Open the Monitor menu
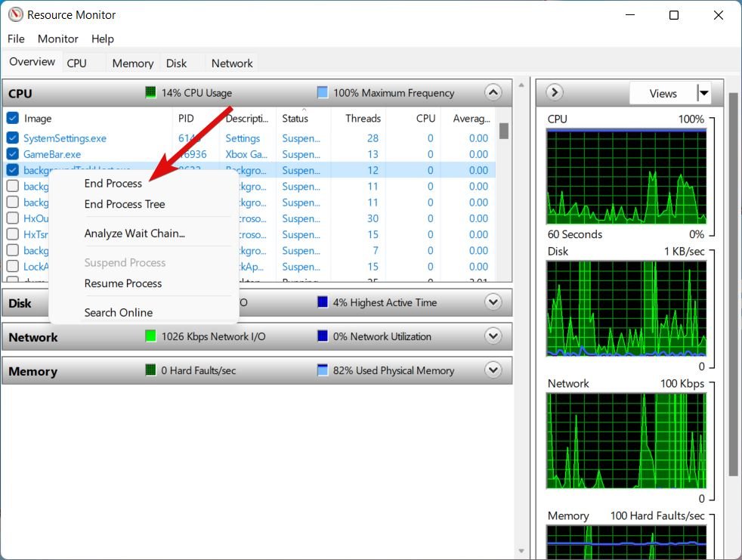The image size is (742, 560). coord(58,39)
